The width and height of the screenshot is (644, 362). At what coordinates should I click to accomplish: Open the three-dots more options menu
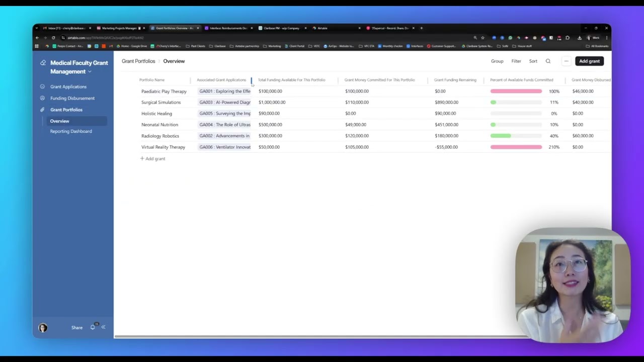click(566, 61)
